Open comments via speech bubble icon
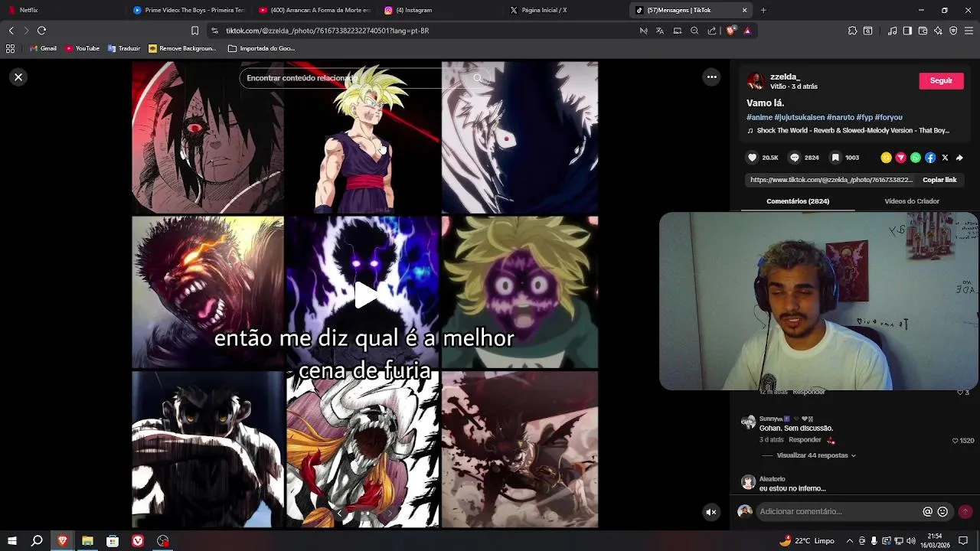Image resolution: width=980 pixels, height=551 pixels. (795, 158)
